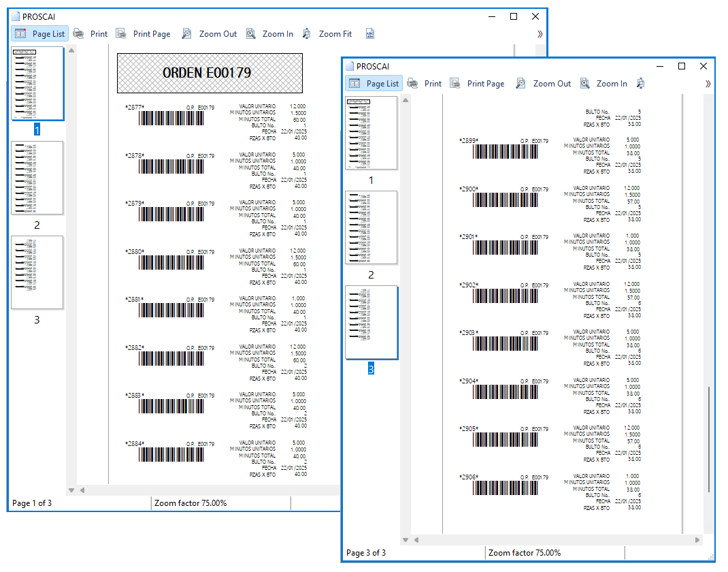728x572 pixels.
Task: Select page 1 thumbnail in back window
Action: pyautogui.click(x=37, y=84)
